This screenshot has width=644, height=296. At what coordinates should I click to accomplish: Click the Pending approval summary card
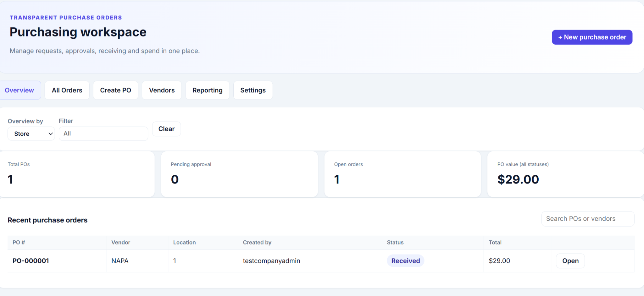coord(239,174)
